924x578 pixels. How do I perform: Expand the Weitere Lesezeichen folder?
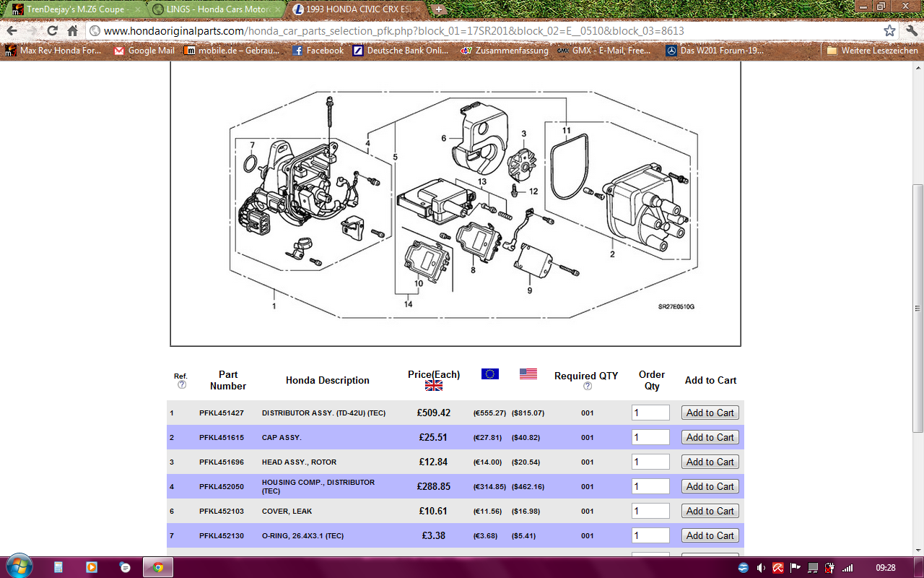pyautogui.click(x=872, y=51)
